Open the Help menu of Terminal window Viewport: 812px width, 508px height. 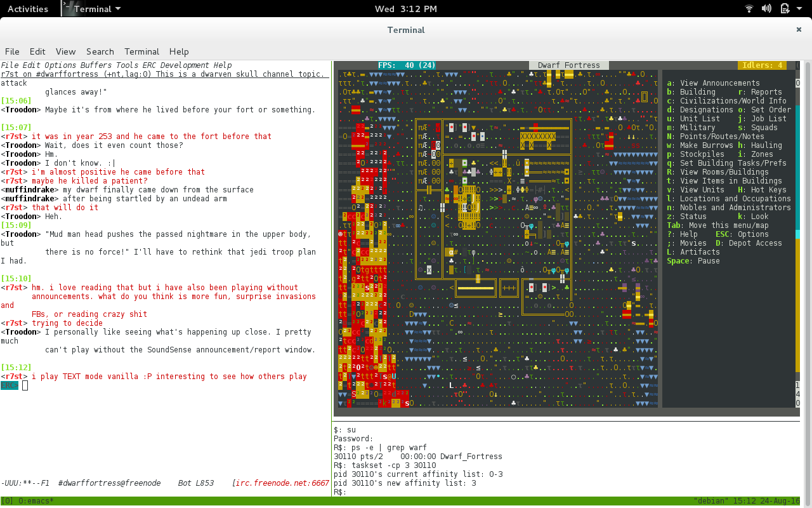(179, 51)
